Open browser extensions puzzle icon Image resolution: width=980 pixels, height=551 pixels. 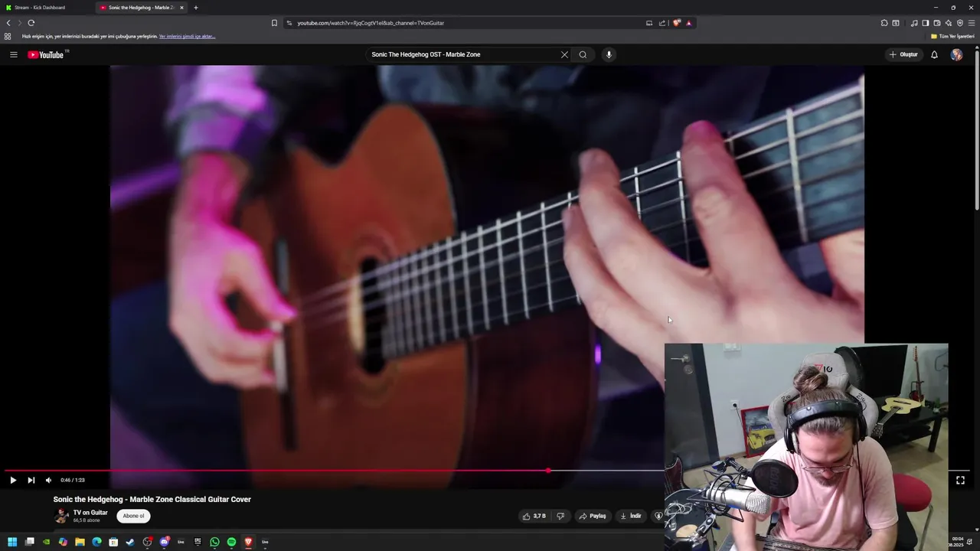(884, 23)
